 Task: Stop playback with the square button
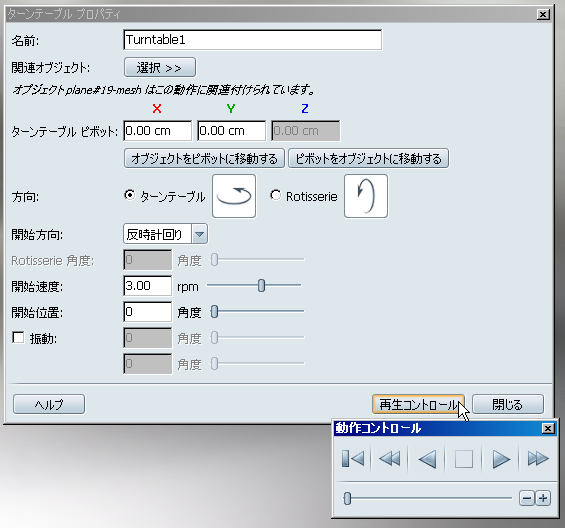[463, 459]
